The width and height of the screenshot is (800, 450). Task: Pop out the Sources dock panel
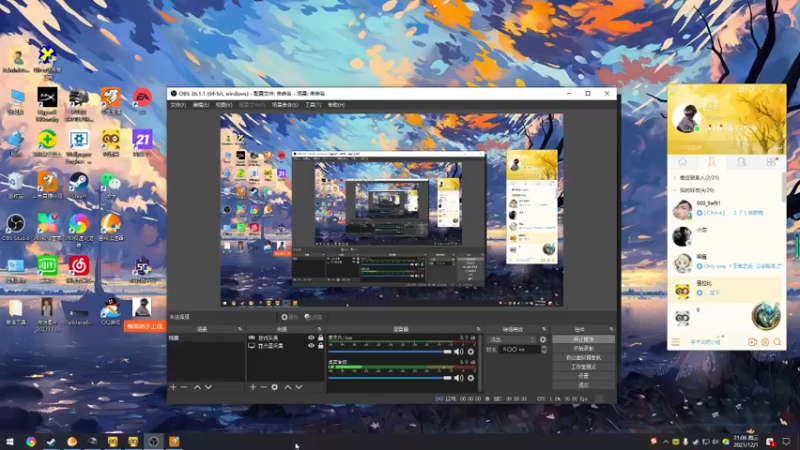coord(320,329)
